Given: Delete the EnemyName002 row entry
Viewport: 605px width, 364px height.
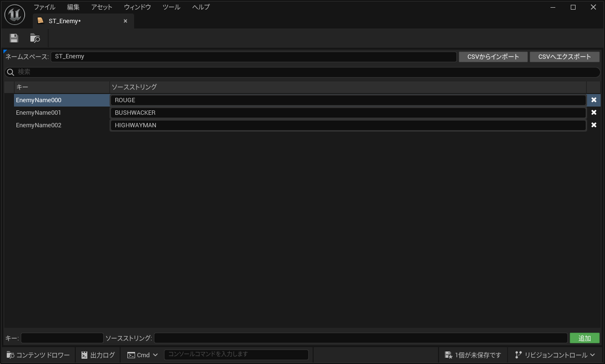Looking at the screenshot, I should point(594,125).
